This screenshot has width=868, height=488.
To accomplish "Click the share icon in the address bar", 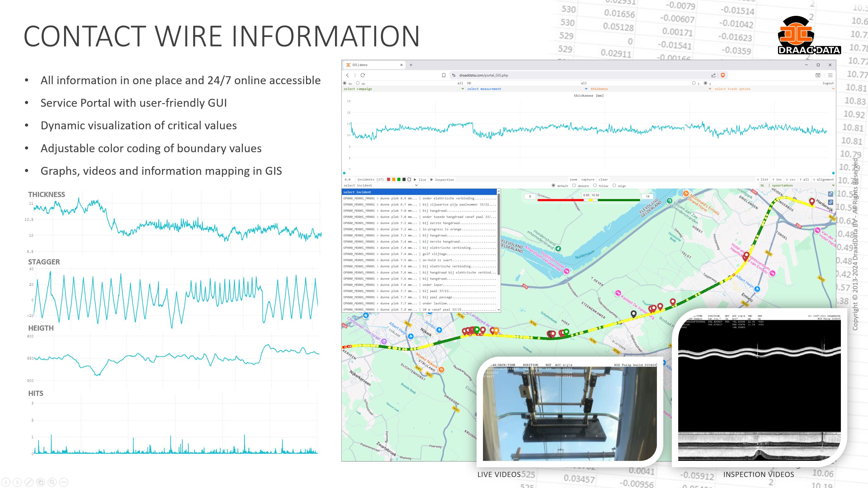I will tap(713, 75).
